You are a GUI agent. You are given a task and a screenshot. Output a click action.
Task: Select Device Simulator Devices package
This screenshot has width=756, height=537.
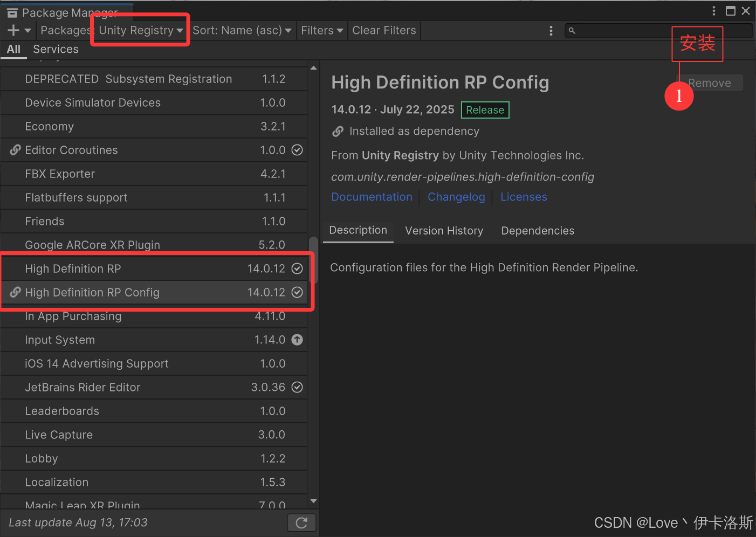[154, 102]
